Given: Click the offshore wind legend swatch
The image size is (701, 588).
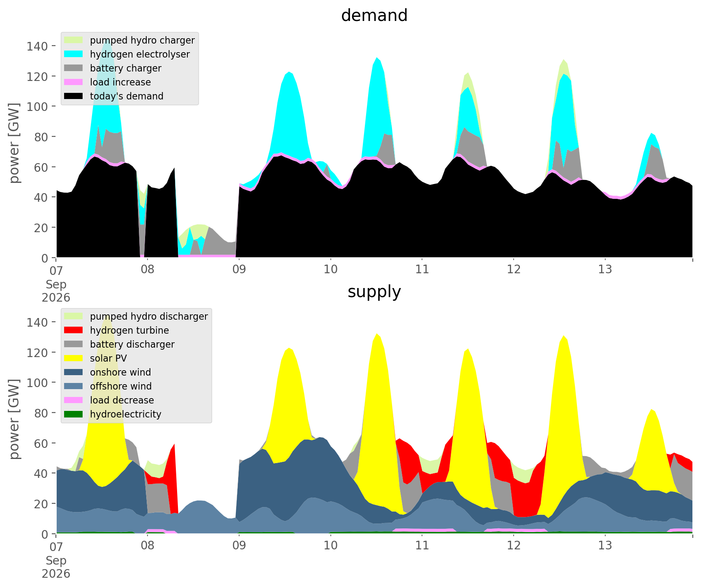Looking at the screenshot, I should pyautogui.click(x=74, y=386).
